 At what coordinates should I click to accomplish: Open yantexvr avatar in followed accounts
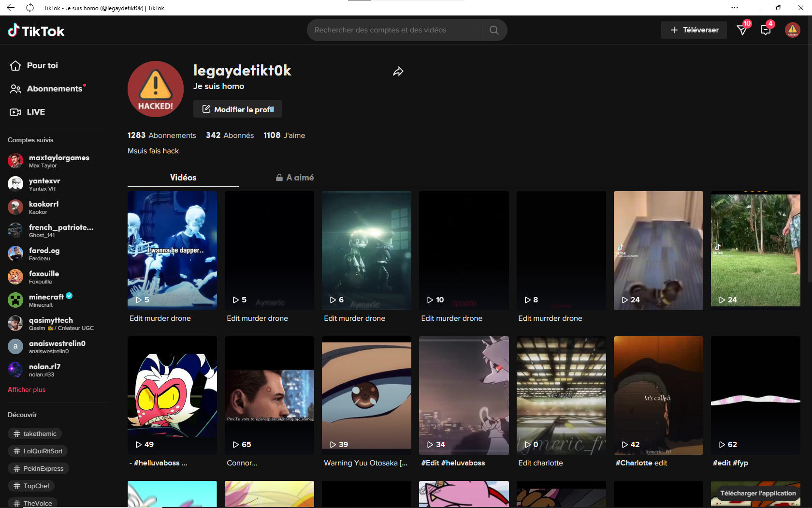15,184
